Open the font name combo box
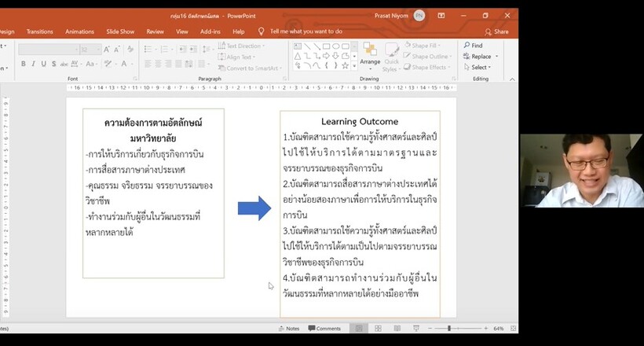The image size is (644, 346). coord(49,50)
